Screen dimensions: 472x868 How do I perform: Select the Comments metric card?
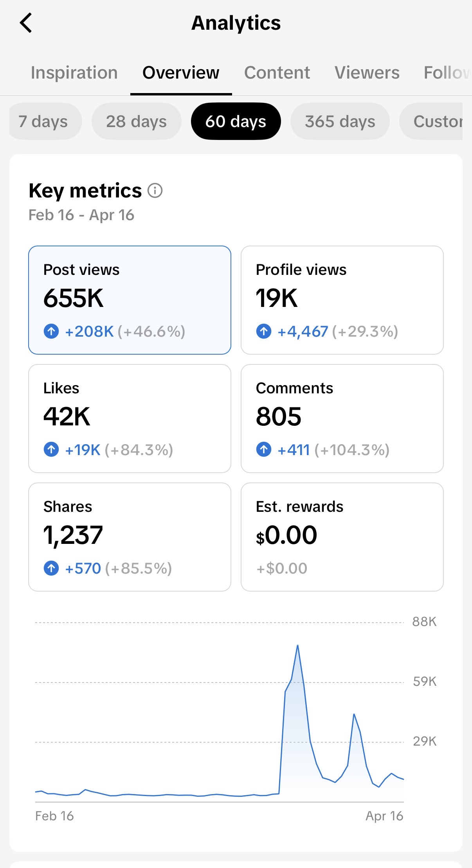click(x=342, y=418)
